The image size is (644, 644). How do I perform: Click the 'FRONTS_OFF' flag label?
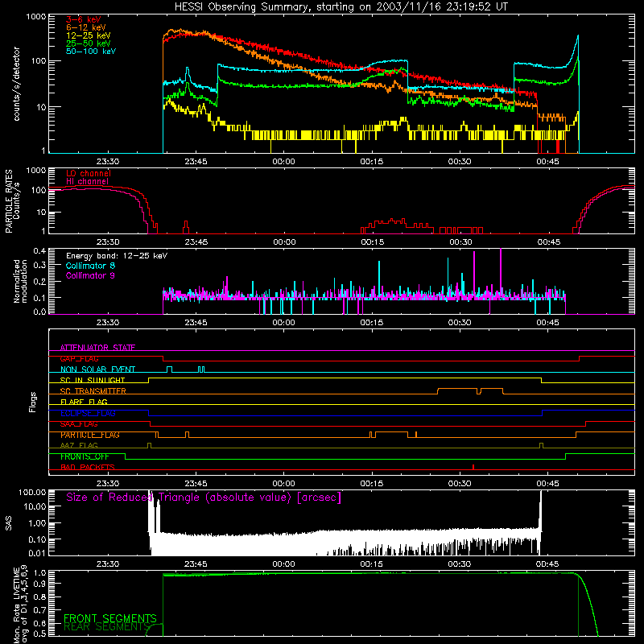point(85,456)
